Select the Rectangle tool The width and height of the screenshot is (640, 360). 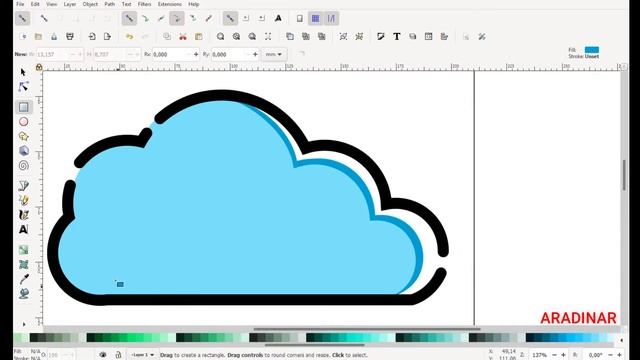tap(24, 107)
